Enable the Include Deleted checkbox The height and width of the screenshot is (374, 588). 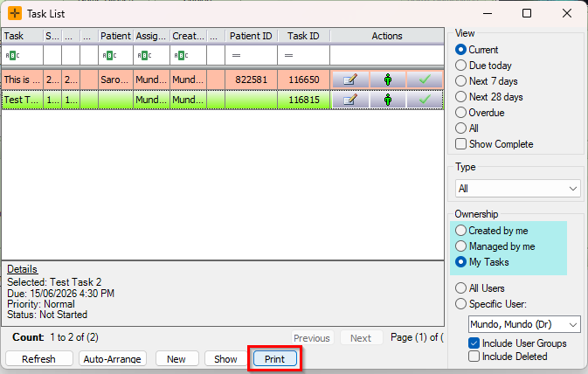pyautogui.click(x=474, y=357)
